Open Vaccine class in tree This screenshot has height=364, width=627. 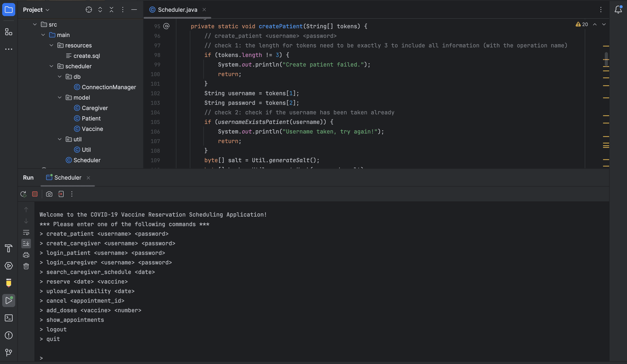tap(92, 129)
